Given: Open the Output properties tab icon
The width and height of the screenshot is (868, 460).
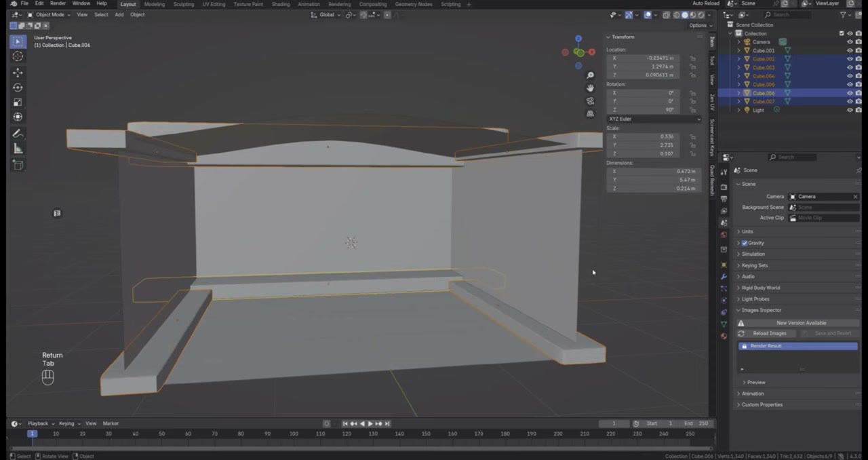Looking at the screenshot, I should (724, 199).
